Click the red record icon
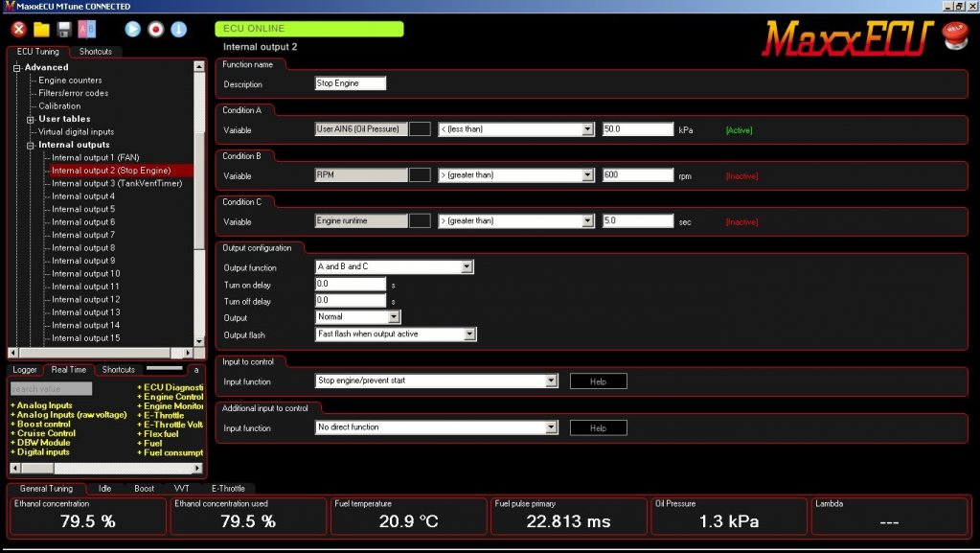Screen dimensions: 980x553 [155, 29]
